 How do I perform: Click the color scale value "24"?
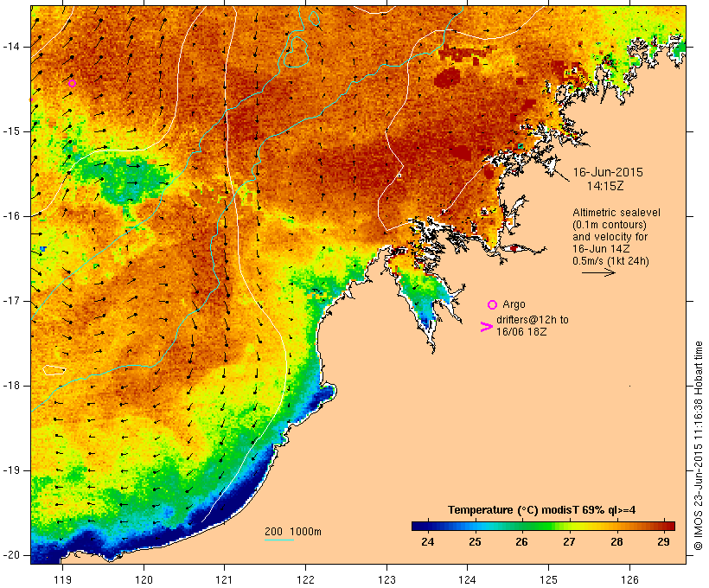[x=428, y=542]
